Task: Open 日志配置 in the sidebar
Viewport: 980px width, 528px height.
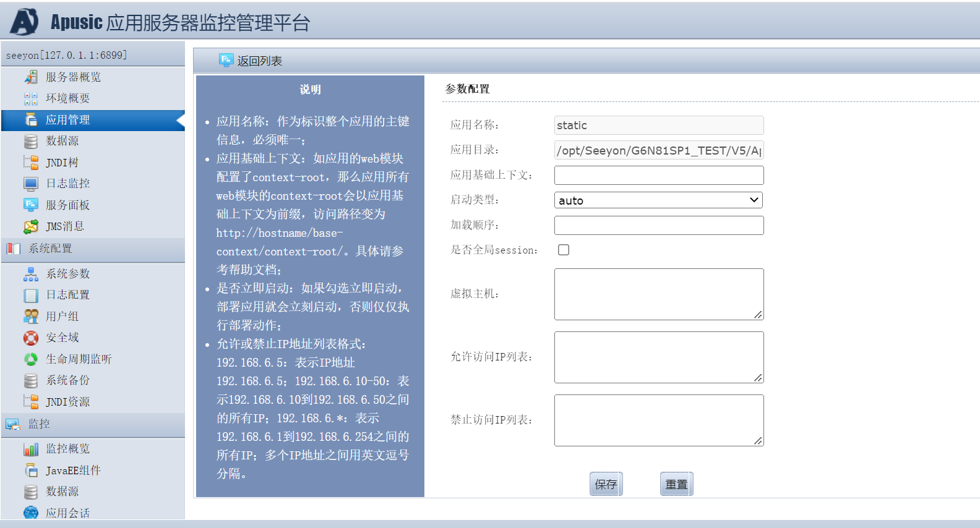Action: tap(68, 295)
